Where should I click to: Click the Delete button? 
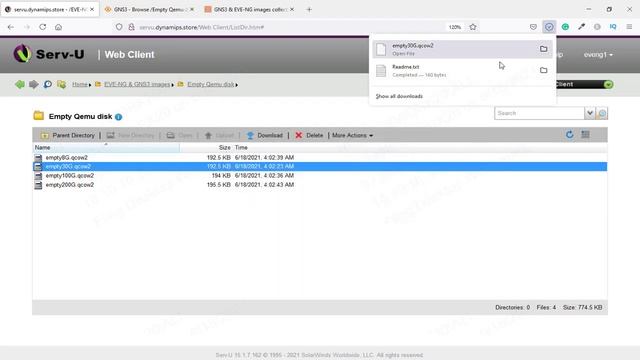click(309, 135)
